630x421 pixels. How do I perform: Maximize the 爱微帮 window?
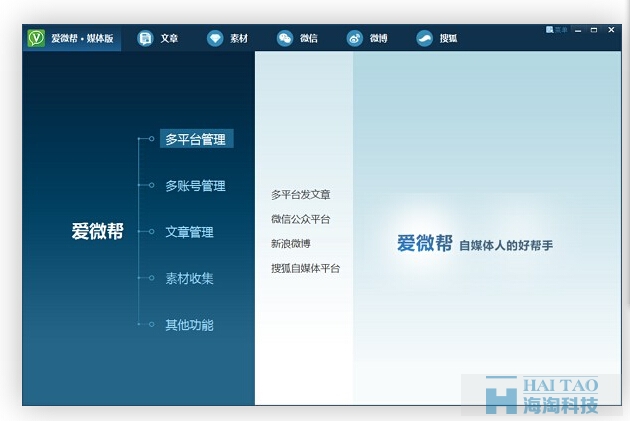click(594, 30)
